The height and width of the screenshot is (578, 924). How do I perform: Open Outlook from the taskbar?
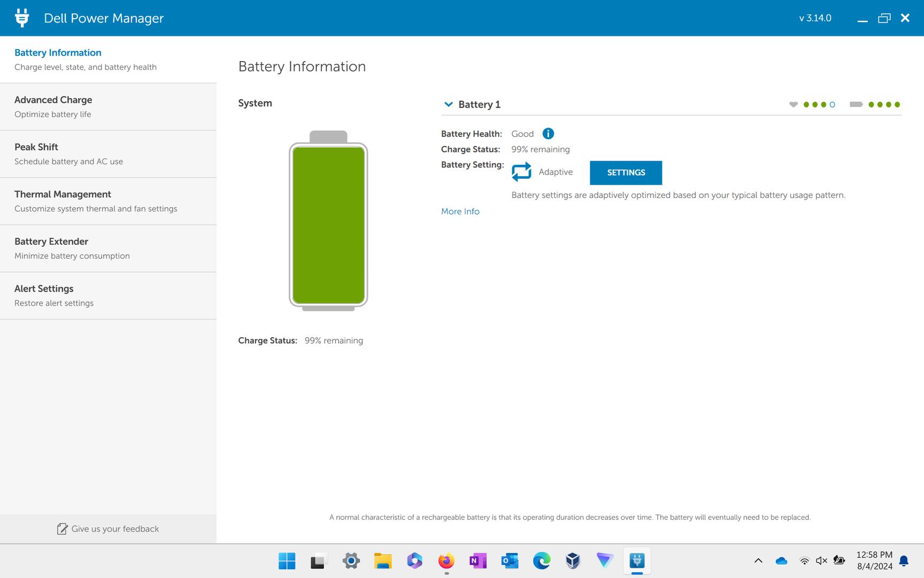[x=509, y=561]
